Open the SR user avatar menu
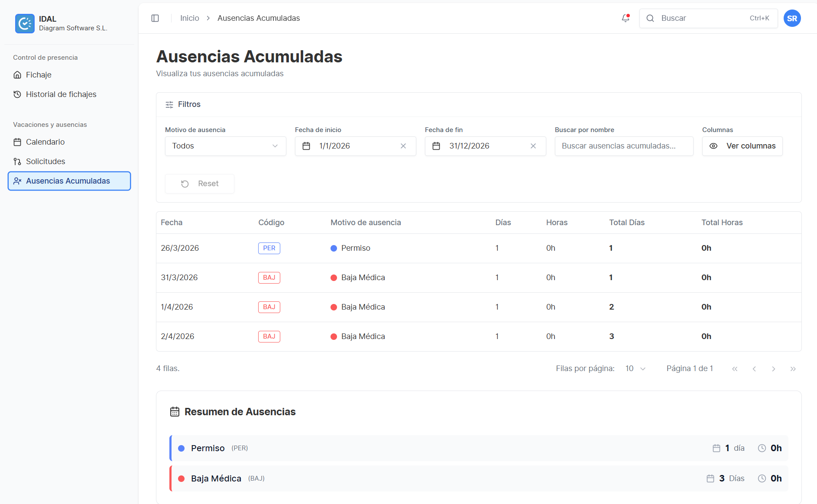817x504 pixels. tap(792, 18)
